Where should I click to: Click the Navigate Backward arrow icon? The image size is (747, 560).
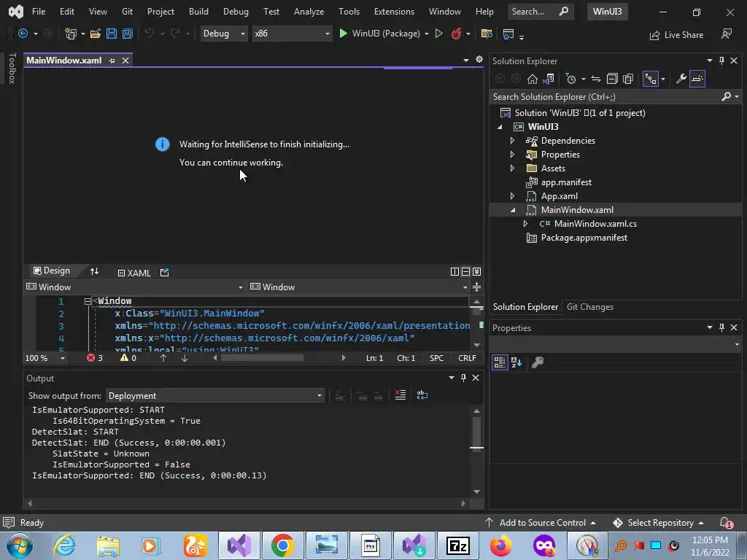[23, 34]
